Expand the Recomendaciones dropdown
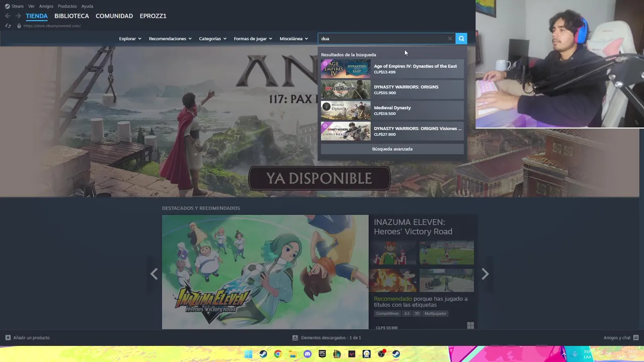This screenshot has height=362, width=644. 170,39
